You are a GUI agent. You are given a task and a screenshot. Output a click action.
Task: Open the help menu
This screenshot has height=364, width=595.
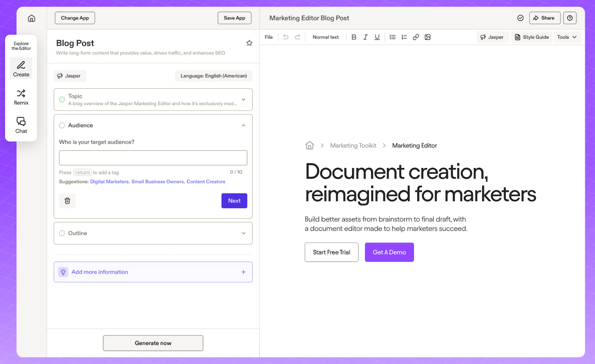click(x=570, y=17)
